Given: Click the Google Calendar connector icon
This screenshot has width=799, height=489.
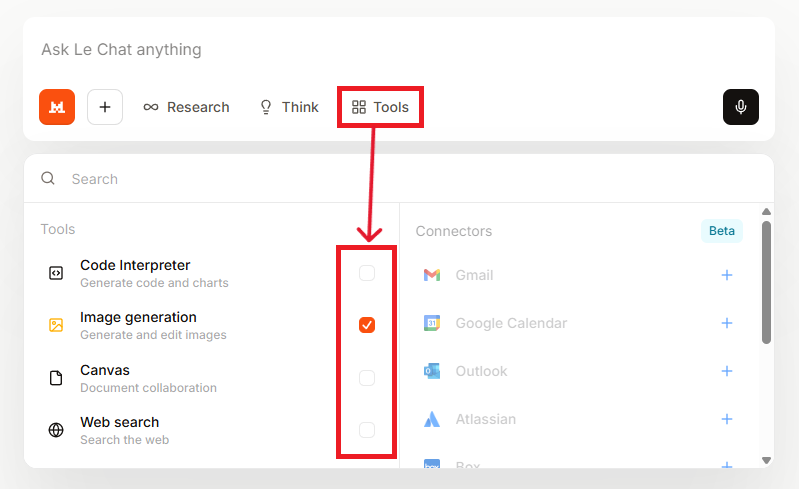Looking at the screenshot, I should pos(432,323).
